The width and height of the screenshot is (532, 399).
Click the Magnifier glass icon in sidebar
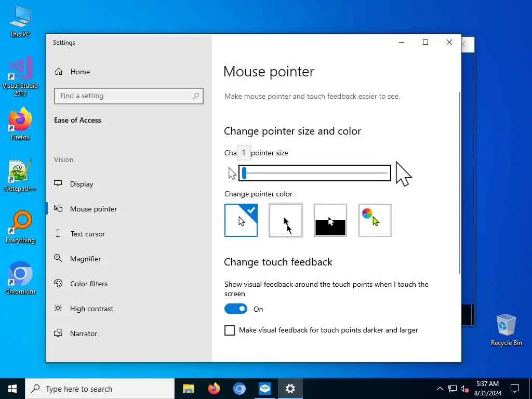coord(58,259)
